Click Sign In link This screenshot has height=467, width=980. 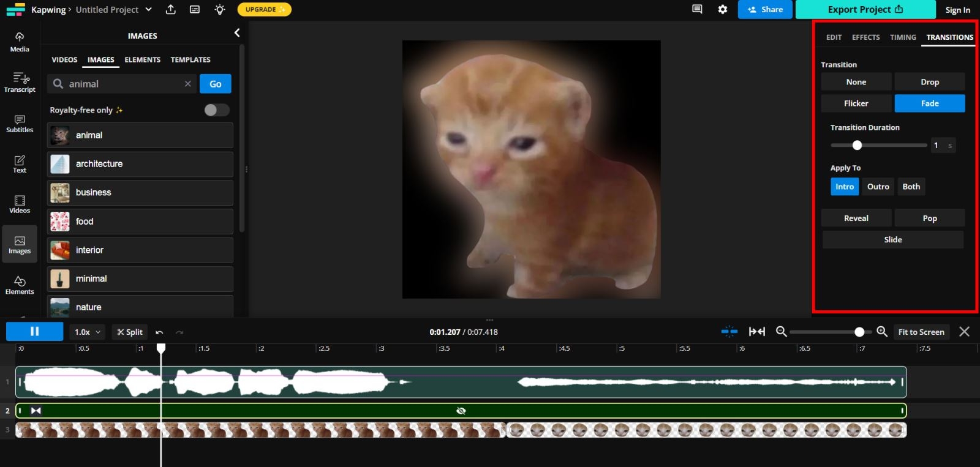[957, 10]
